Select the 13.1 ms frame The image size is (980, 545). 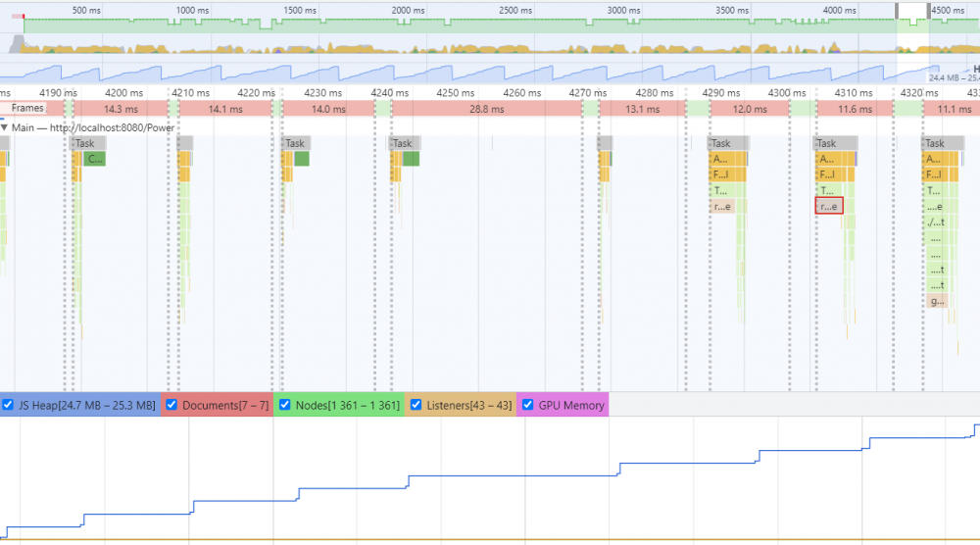[x=643, y=109]
